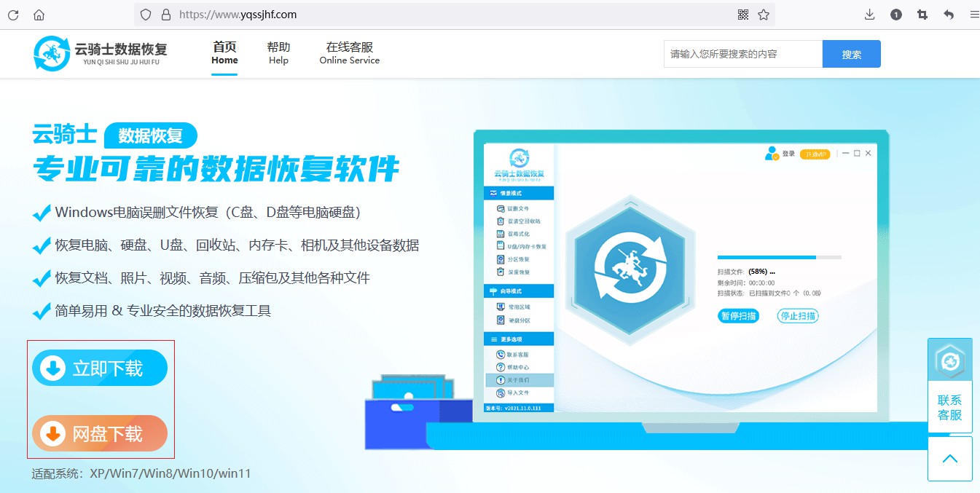Click the orange 网盘下载 button
The height and width of the screenshot is (493, 980).
tap(100, 434)
